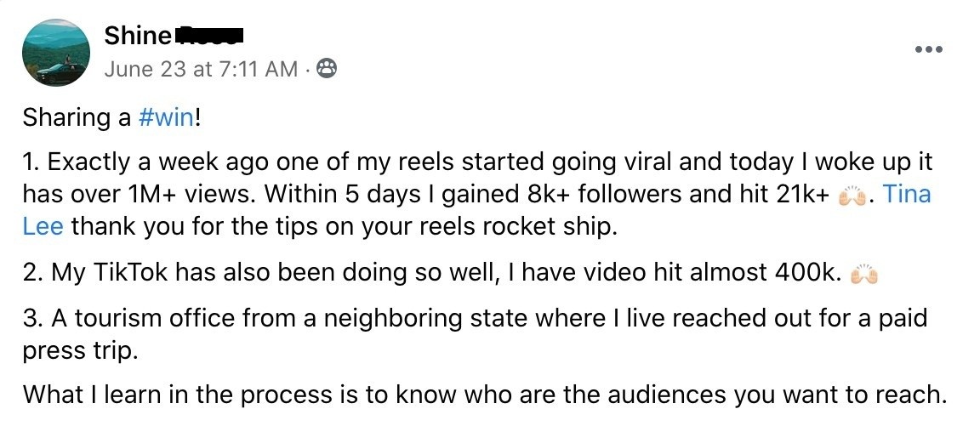Screen dimensions: 980x426
Task: Click the group privacy icon beside timestamp
Action: [x=326, y=69]
